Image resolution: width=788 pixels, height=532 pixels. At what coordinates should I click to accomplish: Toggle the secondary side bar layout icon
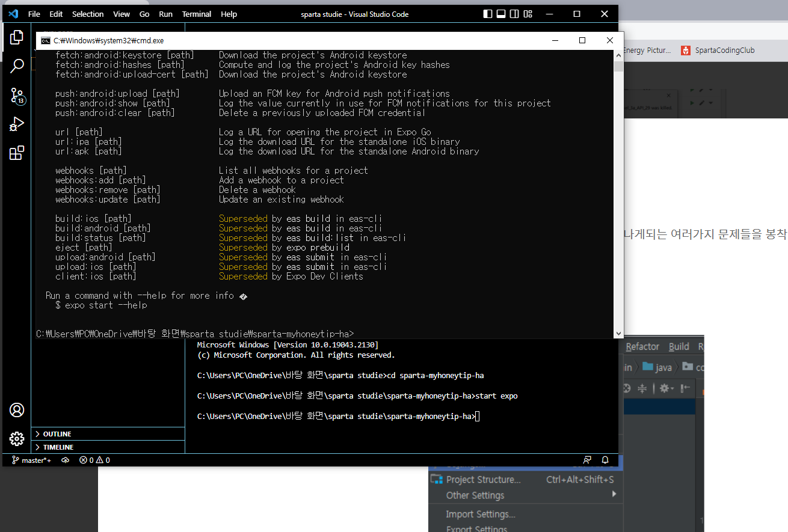tap(515, 14)
